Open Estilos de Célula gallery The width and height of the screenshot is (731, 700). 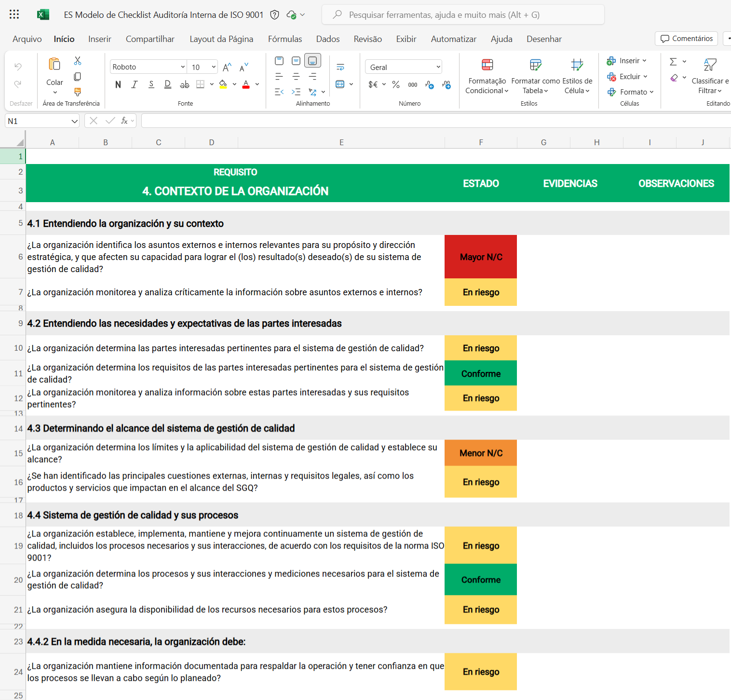(x=577, y=76)
